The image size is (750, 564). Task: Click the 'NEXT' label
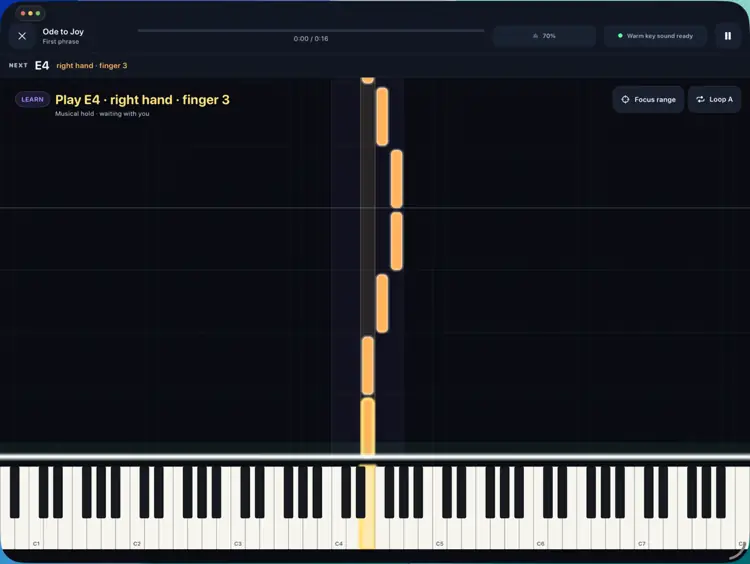click(18, 66)
